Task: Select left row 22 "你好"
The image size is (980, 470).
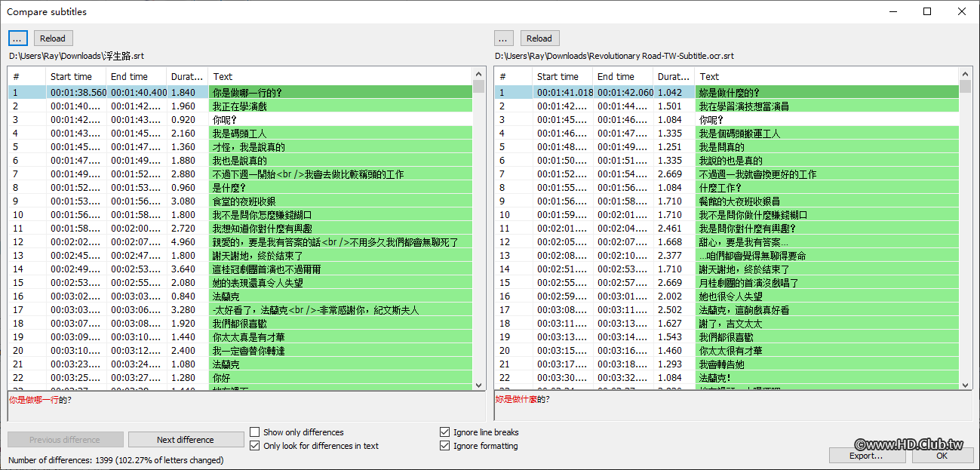Action: (x=241, y=378)
